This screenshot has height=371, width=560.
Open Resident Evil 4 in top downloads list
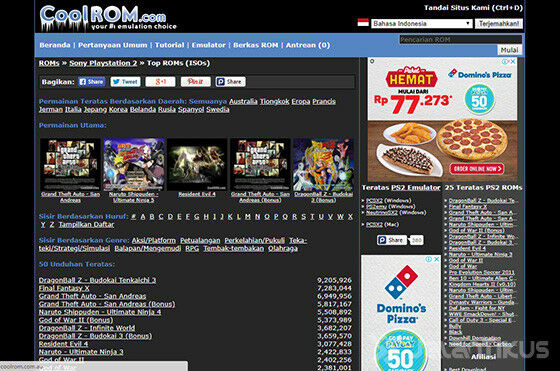(63, 344)
